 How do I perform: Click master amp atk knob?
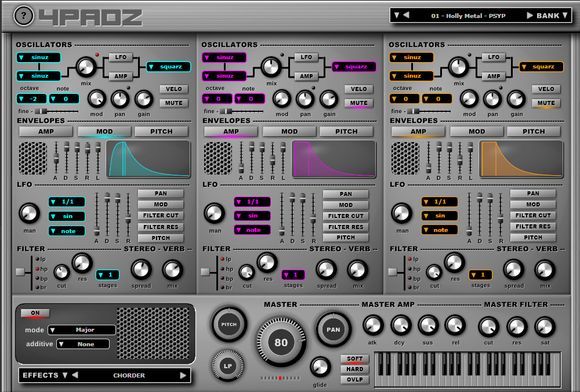(373, 326)
